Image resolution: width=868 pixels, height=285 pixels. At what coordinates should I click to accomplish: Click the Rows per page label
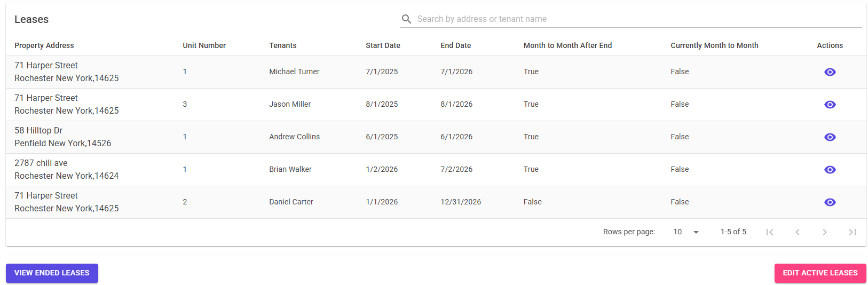629,232
